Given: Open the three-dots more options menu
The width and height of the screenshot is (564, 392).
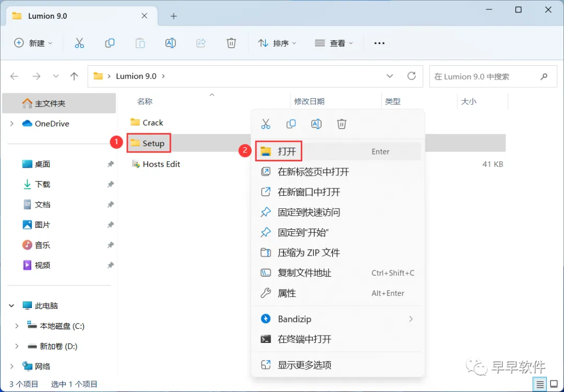Looking at the screenshot, I should [379, 43].
